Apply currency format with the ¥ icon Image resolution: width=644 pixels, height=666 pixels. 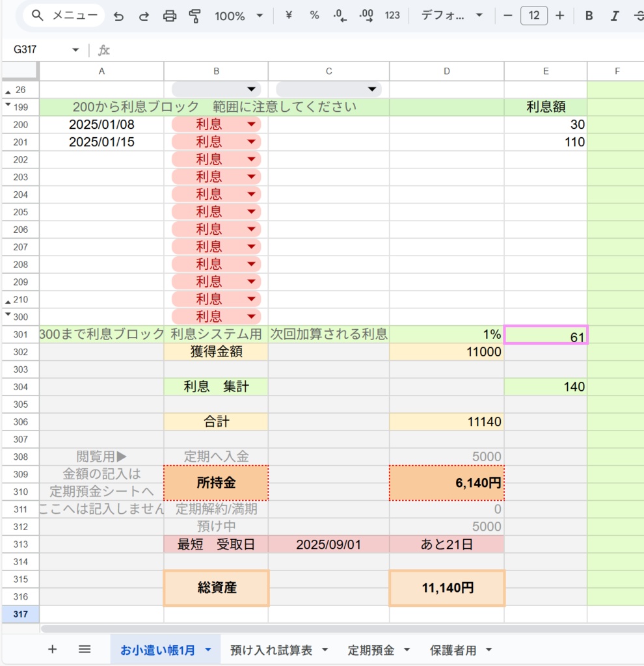tap(289, 16)
